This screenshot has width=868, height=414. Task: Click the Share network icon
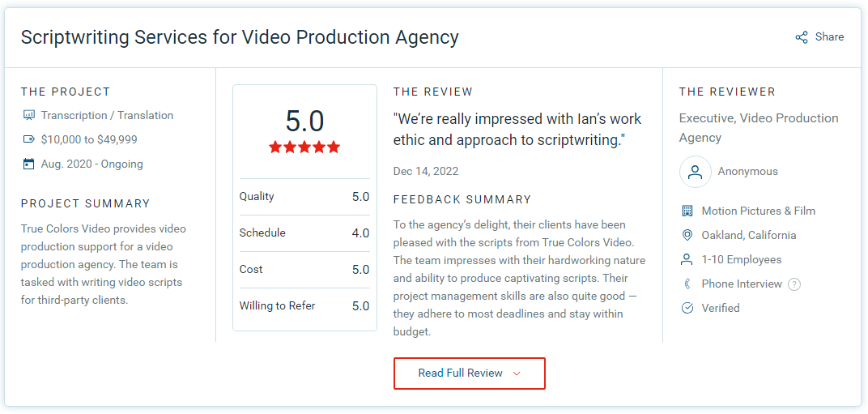click(x=802, y=37)
